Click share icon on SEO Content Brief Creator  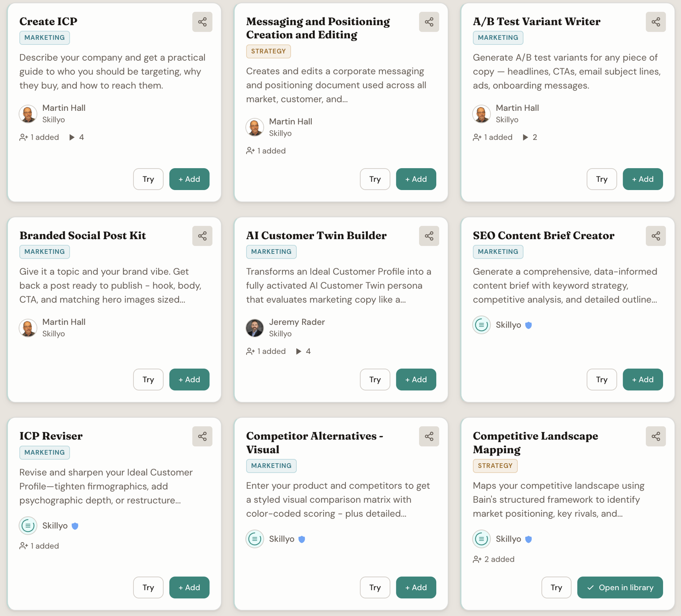pyautogui.click(x=656, y=236)
